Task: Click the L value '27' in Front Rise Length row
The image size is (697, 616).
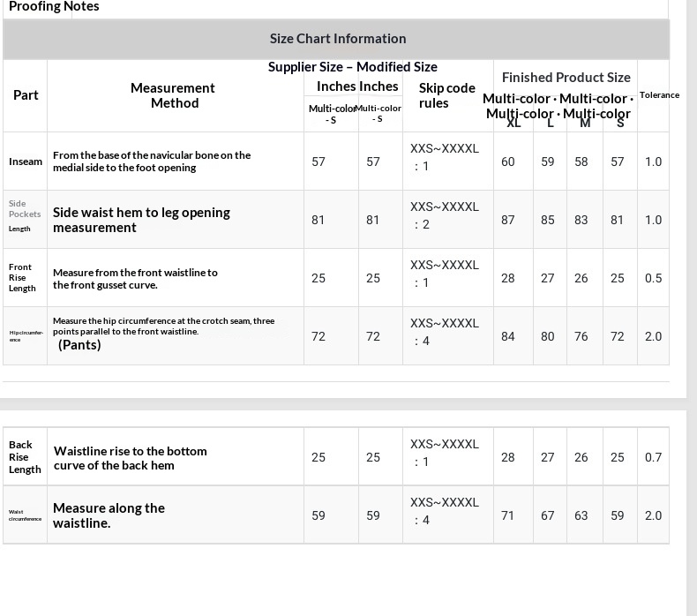Action: (547, 278)
